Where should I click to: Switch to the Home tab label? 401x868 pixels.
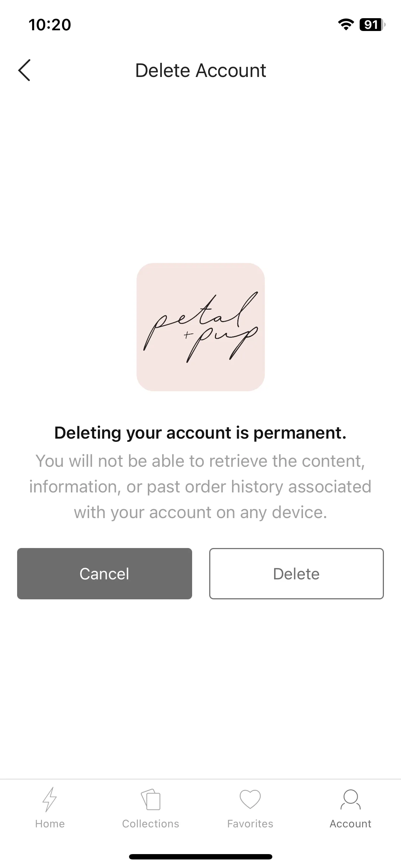point(50,824)
